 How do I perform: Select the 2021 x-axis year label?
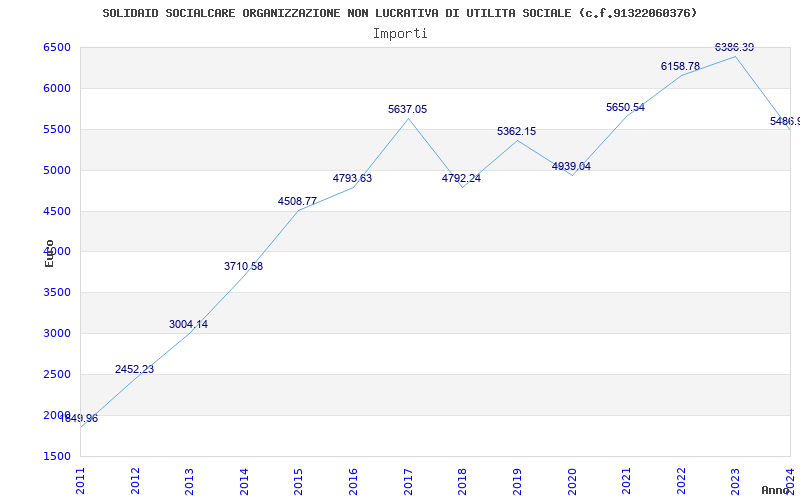pyautogui.click(x=627, y=481)
